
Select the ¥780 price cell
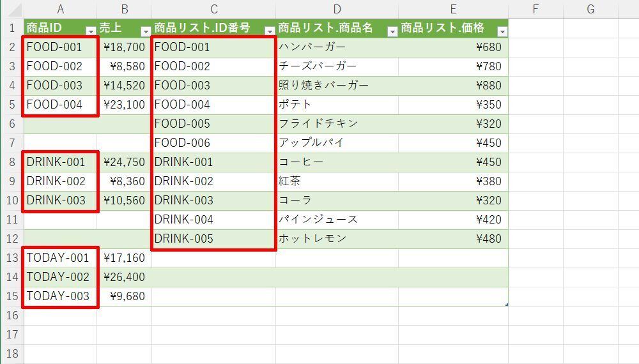pos(453,66)
